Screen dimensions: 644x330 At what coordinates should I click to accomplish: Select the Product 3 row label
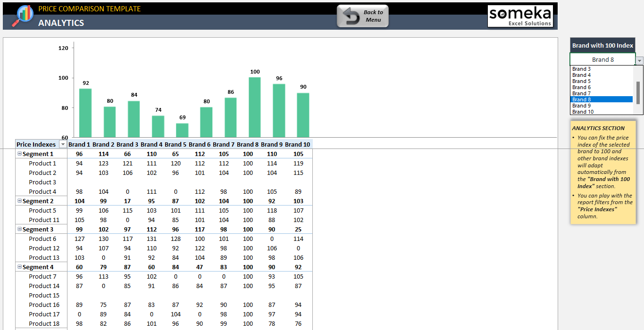coord(42,182)
